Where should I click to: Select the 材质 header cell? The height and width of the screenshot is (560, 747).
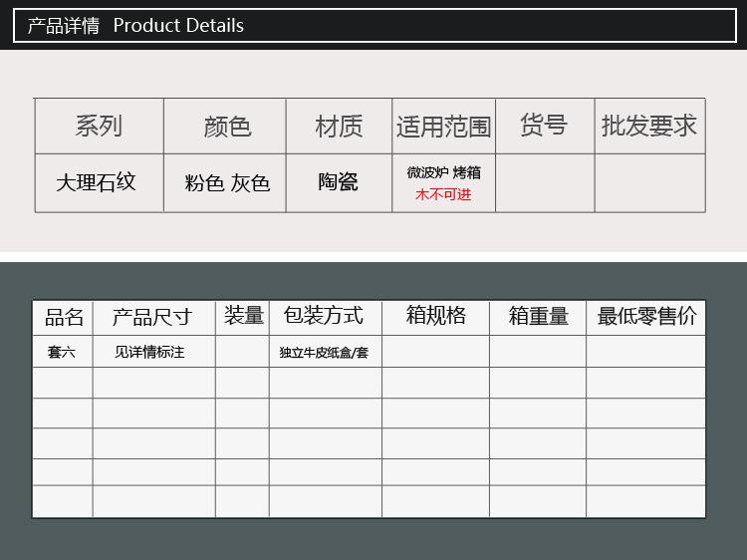(339, 127)
